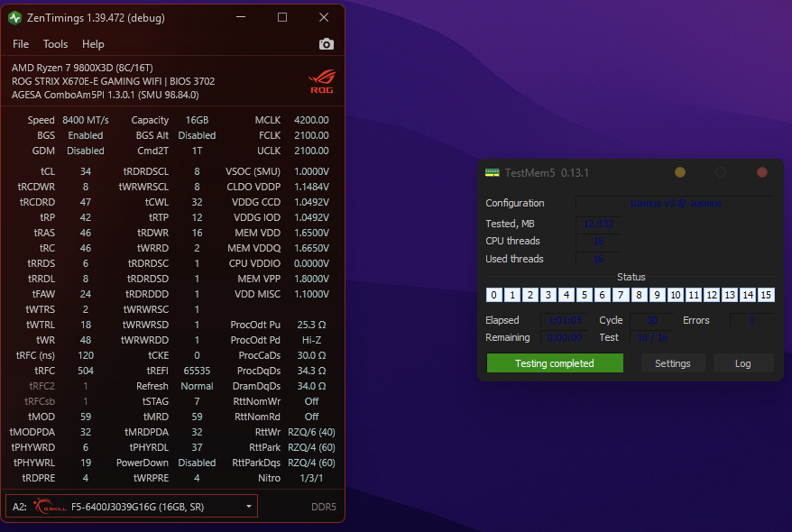
Task: Click the Nitro value 1/3/1
Action: pos(311,478)
